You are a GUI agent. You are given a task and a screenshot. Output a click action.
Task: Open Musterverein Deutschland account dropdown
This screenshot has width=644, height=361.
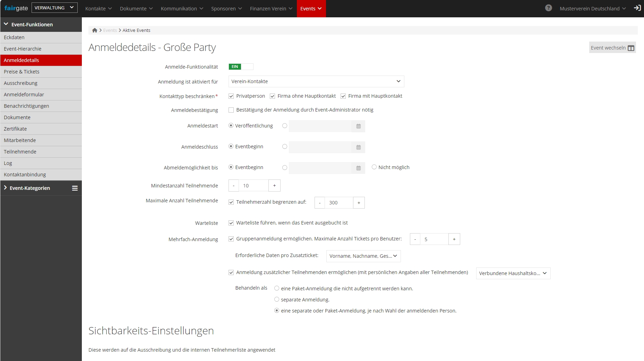click(x=593, y=8)
